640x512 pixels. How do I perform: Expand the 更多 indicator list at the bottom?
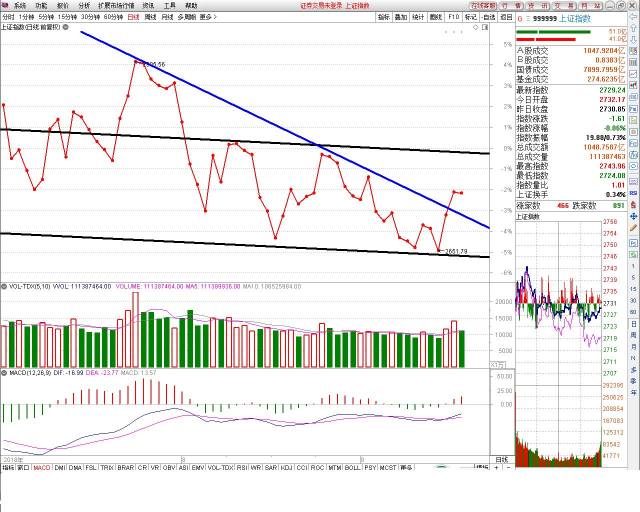coord(406,467)
